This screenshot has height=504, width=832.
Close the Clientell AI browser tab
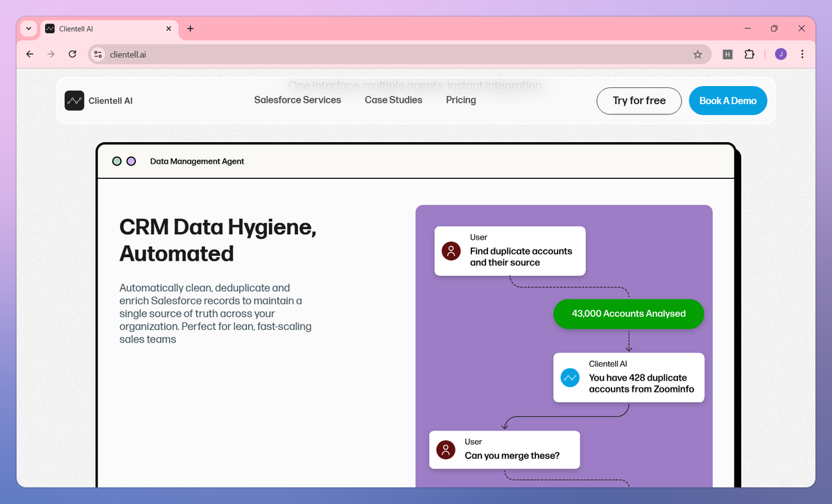coord(168,28)
